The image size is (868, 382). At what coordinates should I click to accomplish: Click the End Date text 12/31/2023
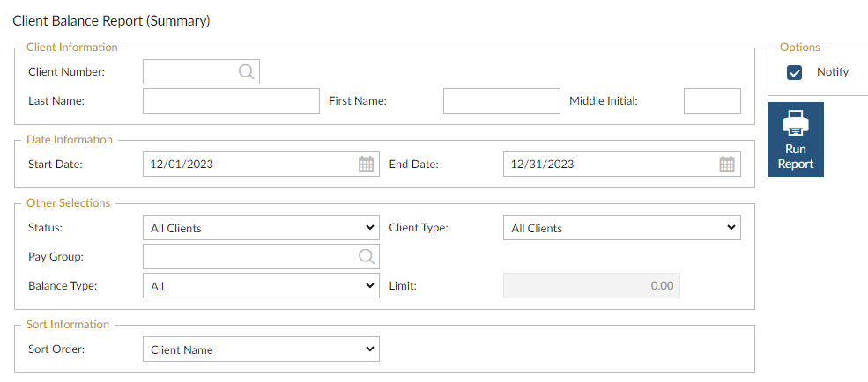coord(543,165)
